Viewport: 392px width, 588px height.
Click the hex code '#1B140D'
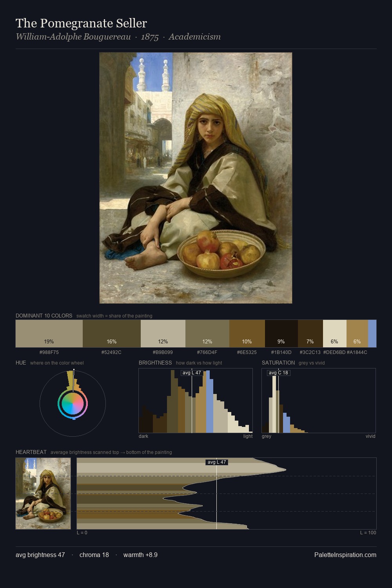tap(281, 352)
